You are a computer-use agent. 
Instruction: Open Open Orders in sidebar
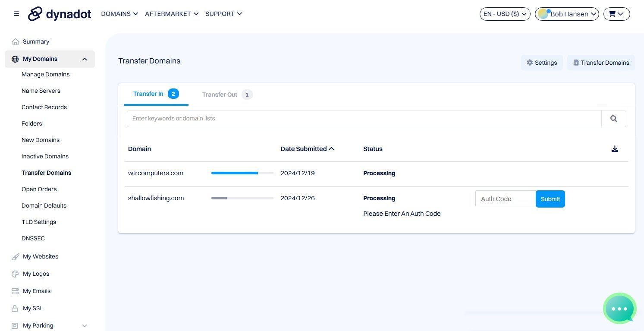click(39, 189)
